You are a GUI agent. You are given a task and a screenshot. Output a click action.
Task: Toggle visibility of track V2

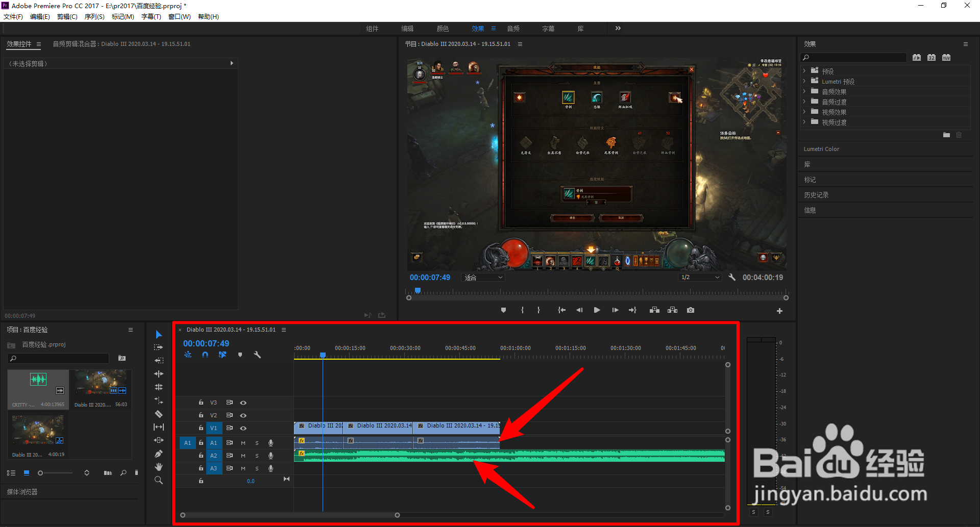243,415
